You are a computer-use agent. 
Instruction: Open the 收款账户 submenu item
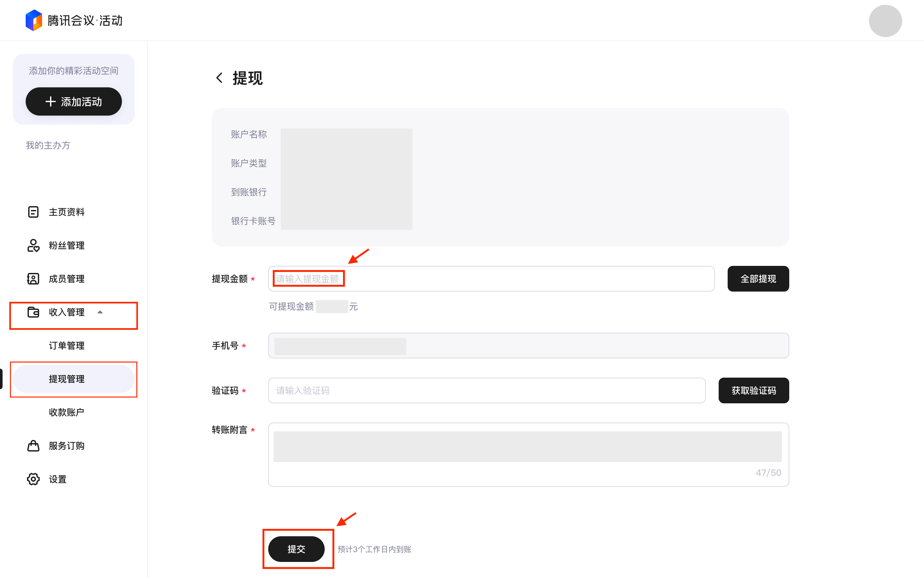pos(74,412)
